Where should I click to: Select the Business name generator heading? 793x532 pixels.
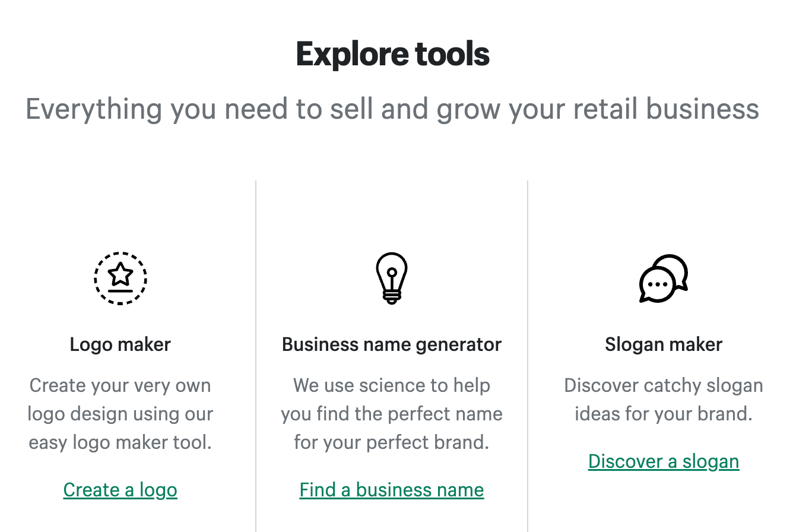tap(391, 344)
